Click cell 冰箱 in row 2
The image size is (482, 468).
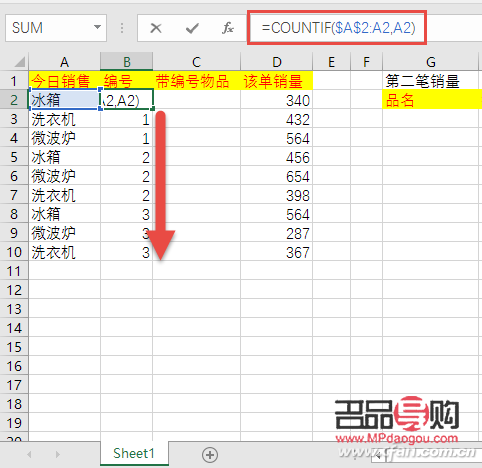click(65, 100)
